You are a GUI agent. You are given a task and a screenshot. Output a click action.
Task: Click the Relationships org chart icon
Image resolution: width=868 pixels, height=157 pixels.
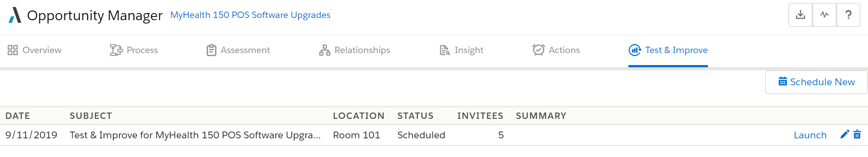(325, 50)
